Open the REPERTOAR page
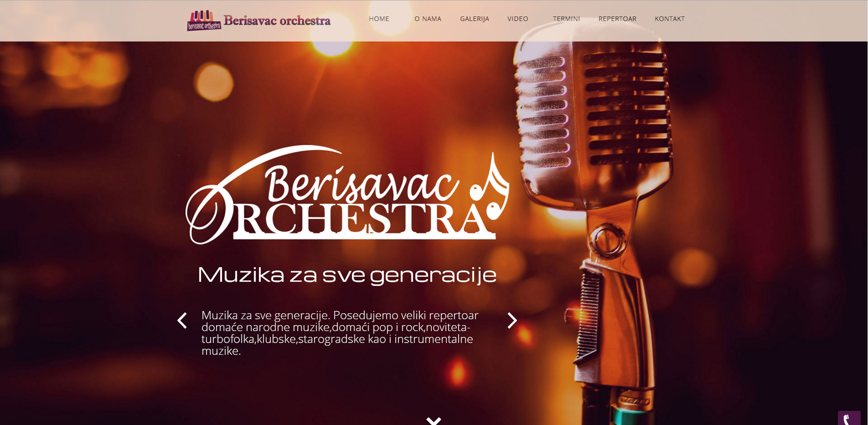Image resolution: width=868 pixels, height=425 pixels. tap(617, 19)
